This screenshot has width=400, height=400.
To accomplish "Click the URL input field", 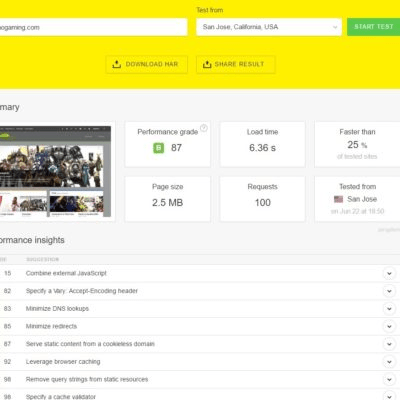I will pos(93,27).
